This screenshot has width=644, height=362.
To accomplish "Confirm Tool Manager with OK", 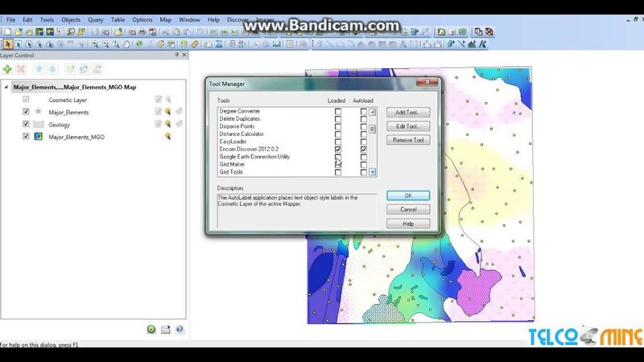I will (x=408, y=195).
